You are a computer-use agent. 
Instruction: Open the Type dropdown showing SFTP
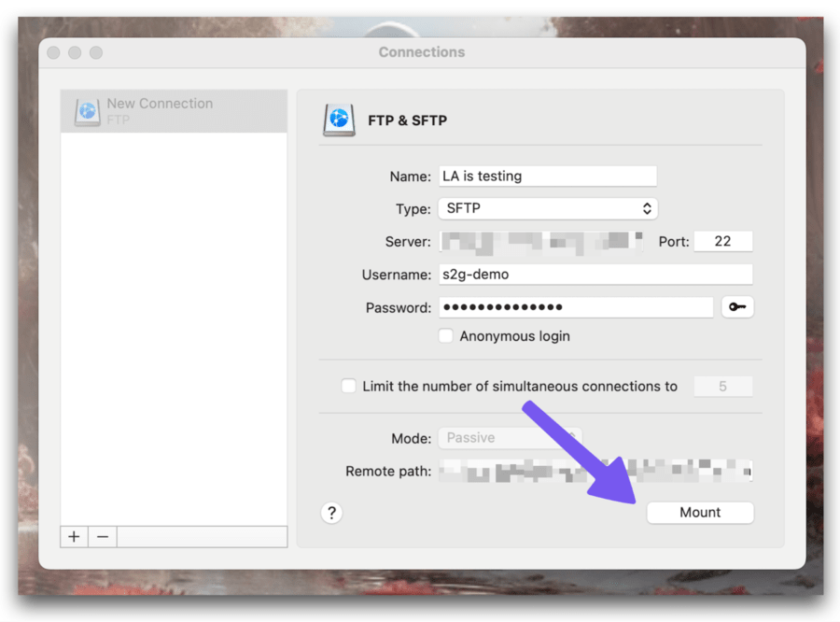(548, 207)
